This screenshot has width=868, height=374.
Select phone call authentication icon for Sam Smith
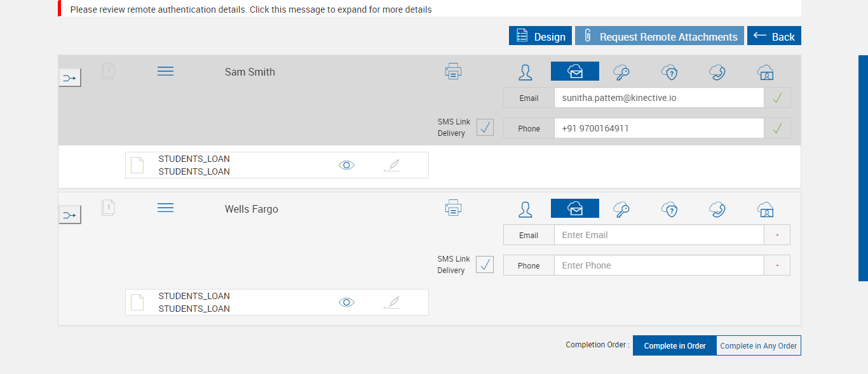(x=717, y=72)
